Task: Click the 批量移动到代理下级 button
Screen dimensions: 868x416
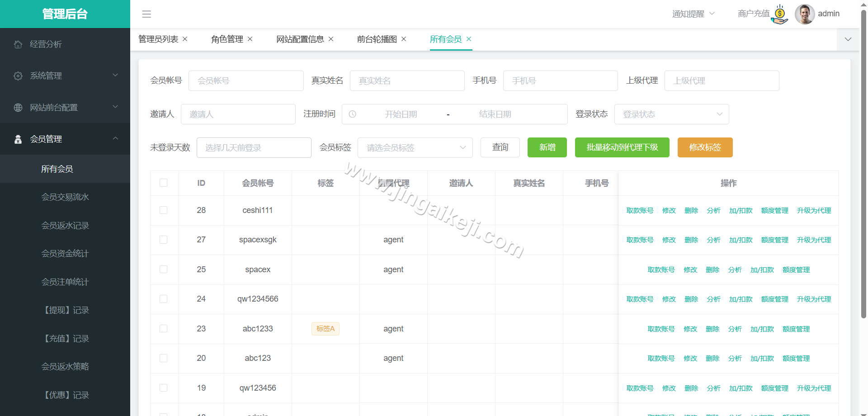Action: (622, 147)
